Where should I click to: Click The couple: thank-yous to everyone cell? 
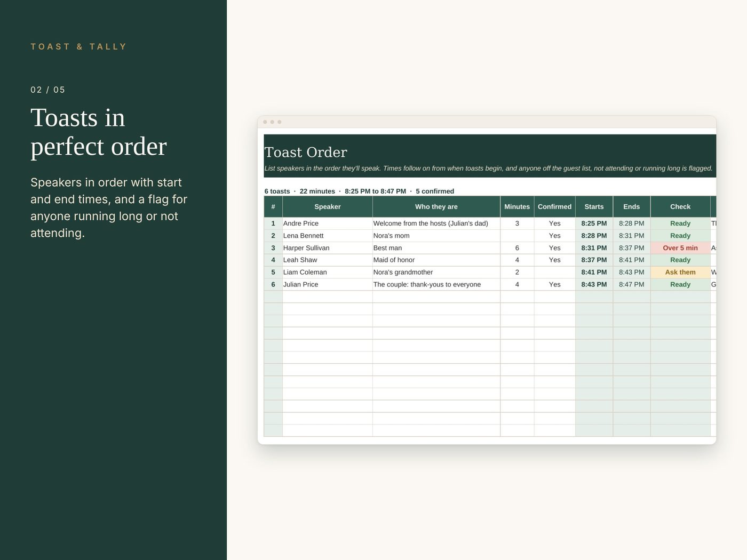pyautogui.click(x=436, y=284)
